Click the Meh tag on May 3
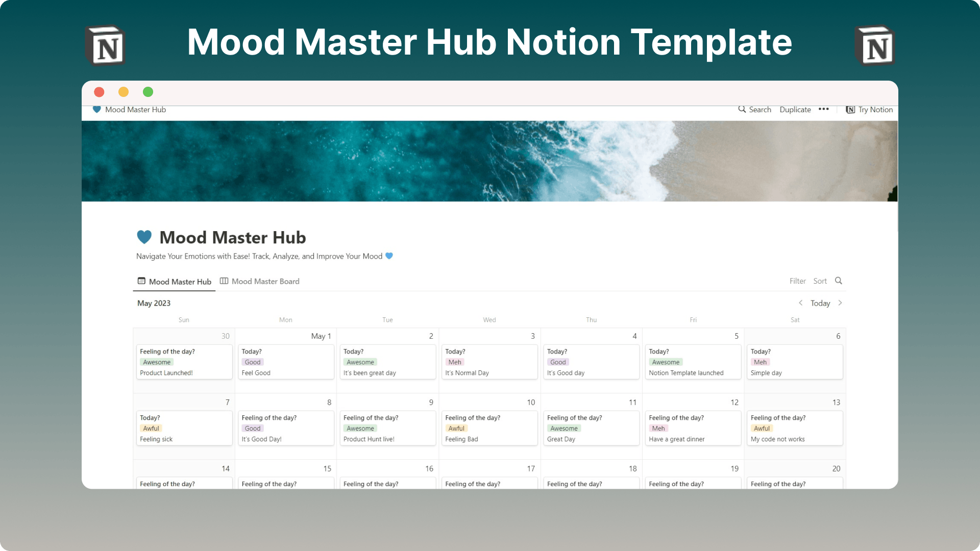Image resolution: width=980 pixels, height=551 pixels. 455,362
